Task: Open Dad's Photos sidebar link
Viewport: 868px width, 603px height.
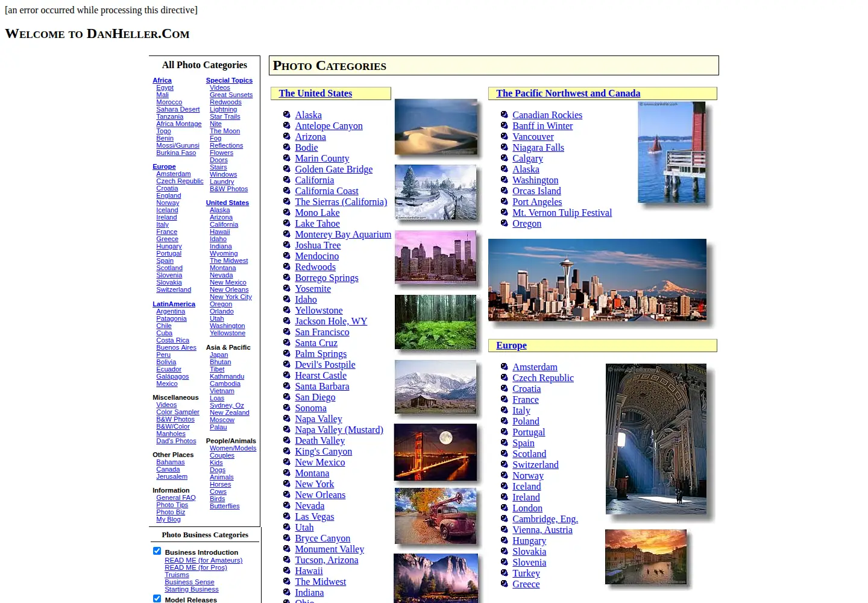Action: (x=176, y=441)
